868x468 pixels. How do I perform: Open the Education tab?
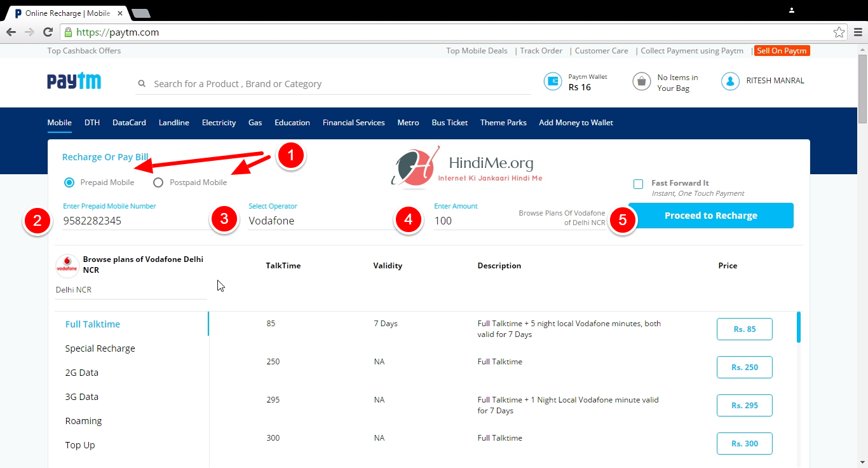[292, 123]
